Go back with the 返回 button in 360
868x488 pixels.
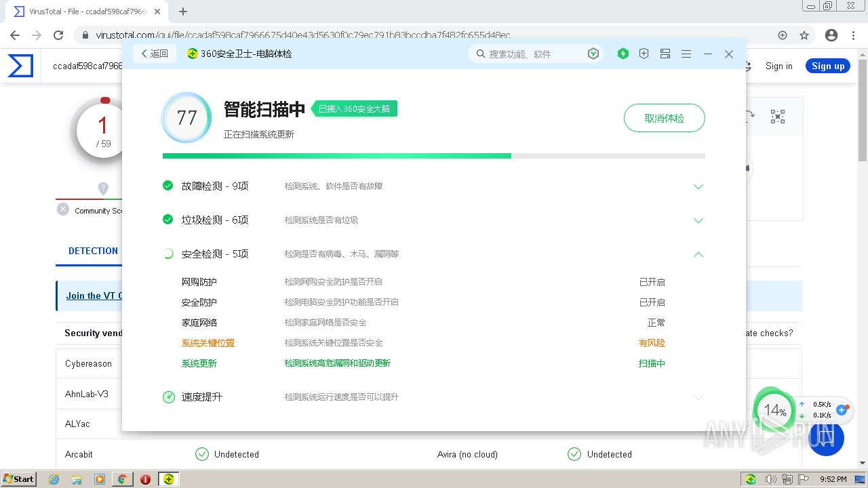155,54
